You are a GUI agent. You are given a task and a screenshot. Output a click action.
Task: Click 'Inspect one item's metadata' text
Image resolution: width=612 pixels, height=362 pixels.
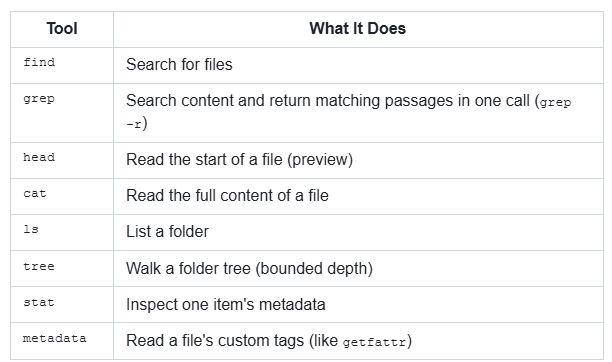pos(226,305)
